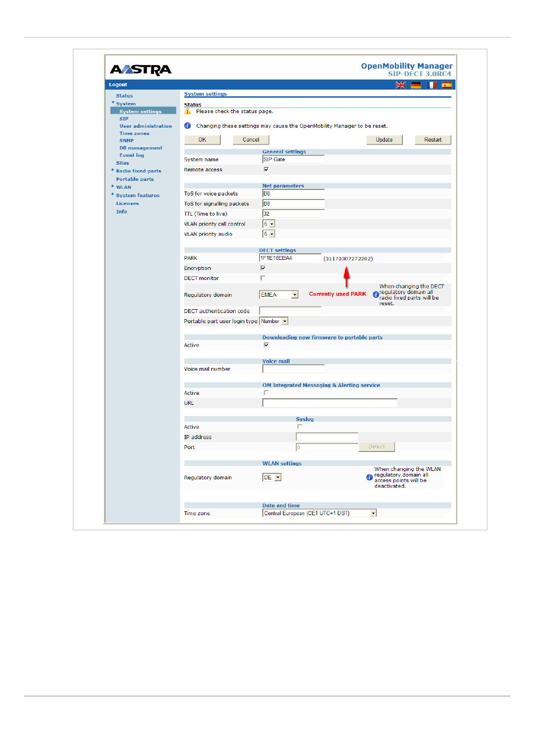Open the Time zone dropdown

(x=320, y=513)
